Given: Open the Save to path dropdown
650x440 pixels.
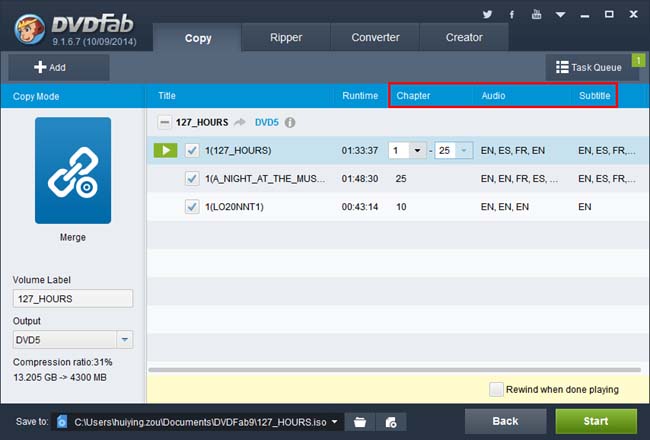Looking at the screenshot, I should 335,422.
